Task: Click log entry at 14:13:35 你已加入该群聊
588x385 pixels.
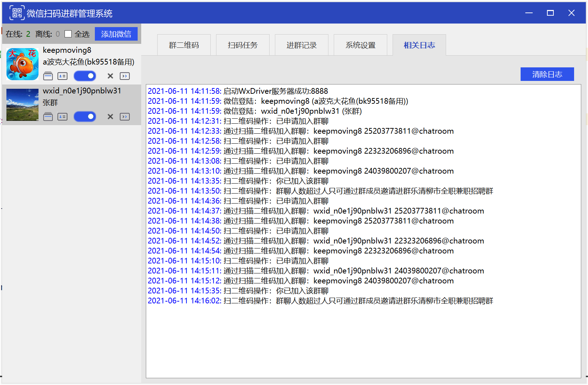Action: (238, 181)
